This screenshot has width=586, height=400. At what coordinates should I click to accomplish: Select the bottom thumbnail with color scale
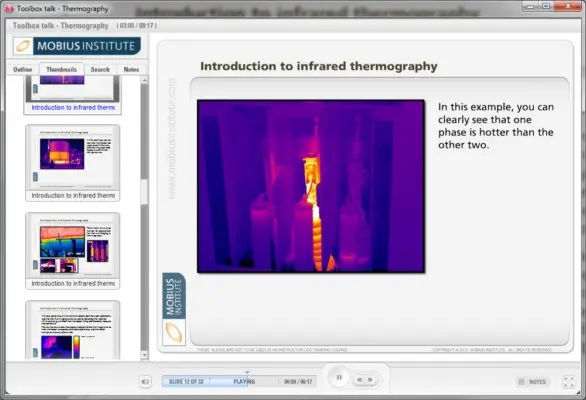73,330
